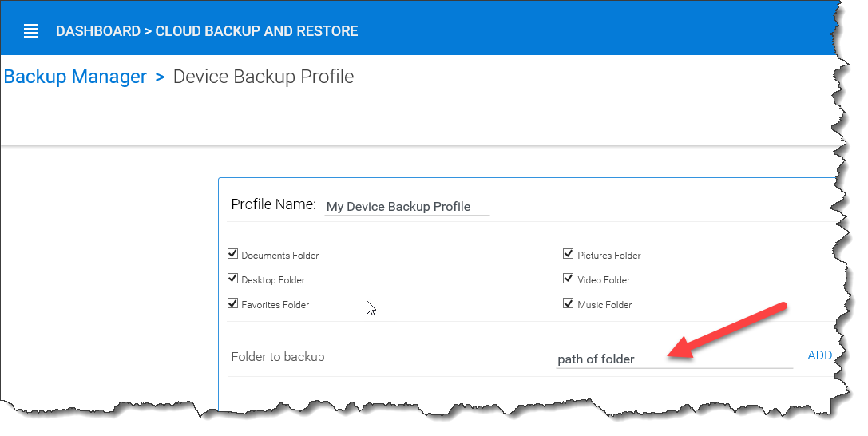Click the ADD button
This screenshot has width=868, height=436.
pyautogui.click(x=820, y=355)
